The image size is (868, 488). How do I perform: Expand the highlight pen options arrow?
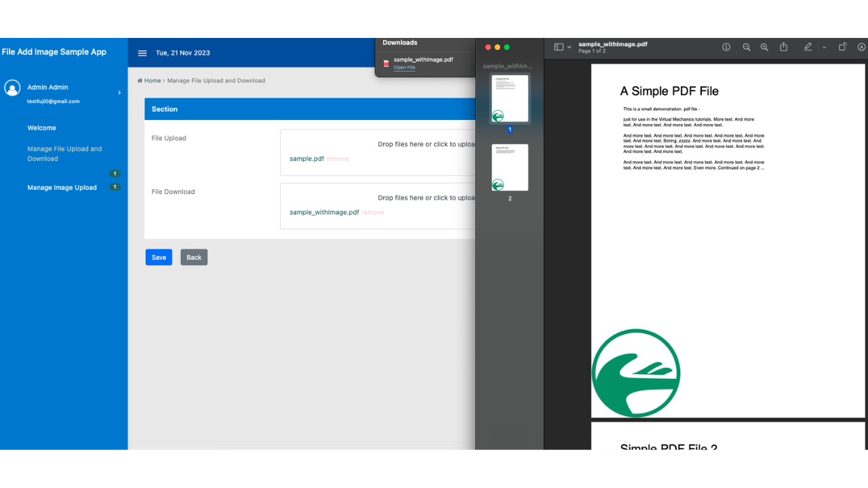(824, 47)
